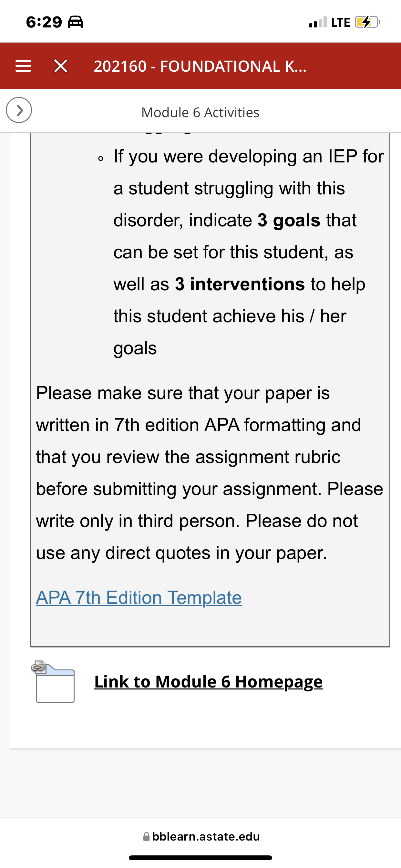Tap the IEP bullet point marker
401x868 pixels.
click(x=100, y=158)
